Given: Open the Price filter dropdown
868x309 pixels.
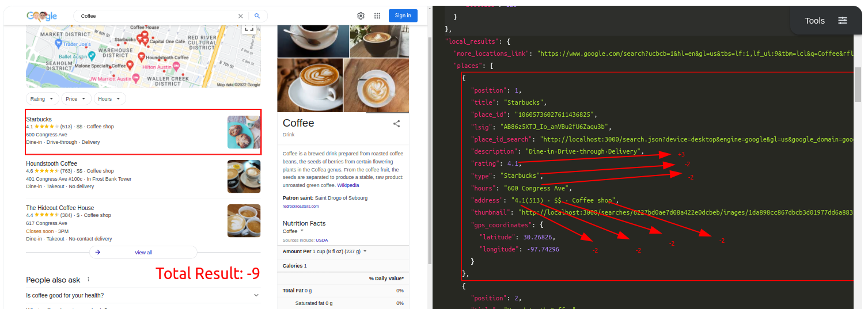Looking at the screenshot, I should [76, 99].
